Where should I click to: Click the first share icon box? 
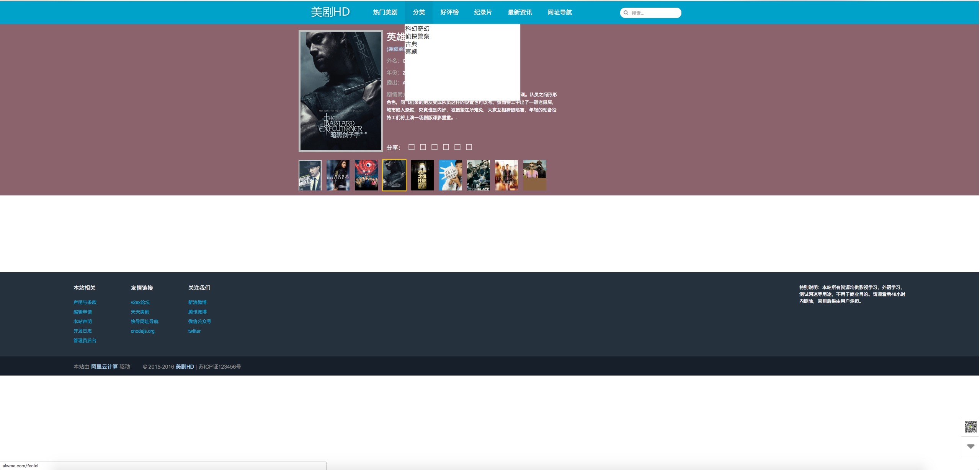[412, 147]
